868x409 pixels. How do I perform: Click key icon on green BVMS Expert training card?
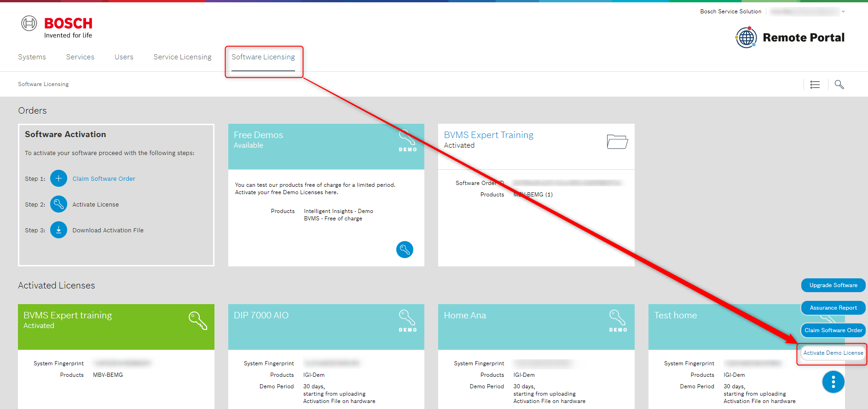[198, 320]
